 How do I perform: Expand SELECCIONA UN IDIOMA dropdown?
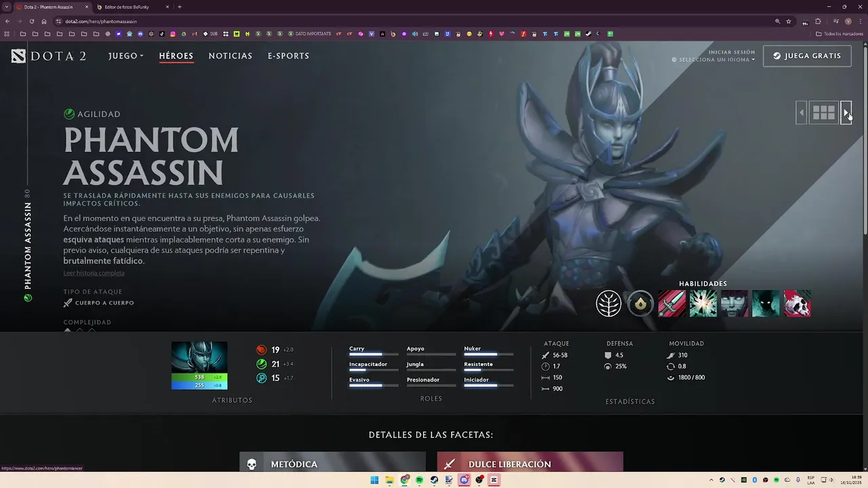pos(713,60)
